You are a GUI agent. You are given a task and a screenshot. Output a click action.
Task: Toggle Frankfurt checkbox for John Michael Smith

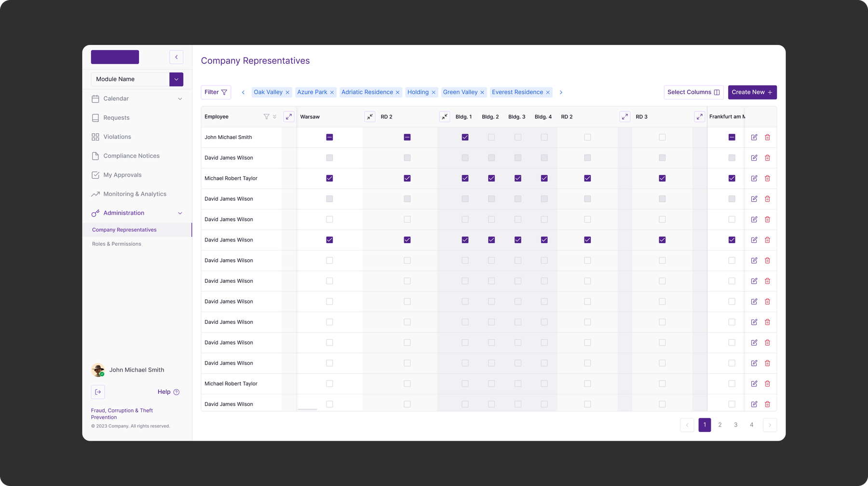tap(732, 138)
